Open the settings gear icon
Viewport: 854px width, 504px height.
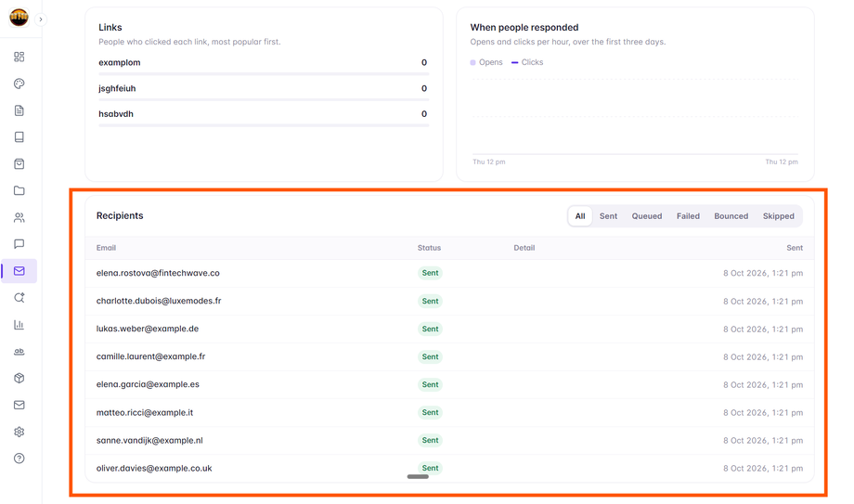(x=19, y=432)
